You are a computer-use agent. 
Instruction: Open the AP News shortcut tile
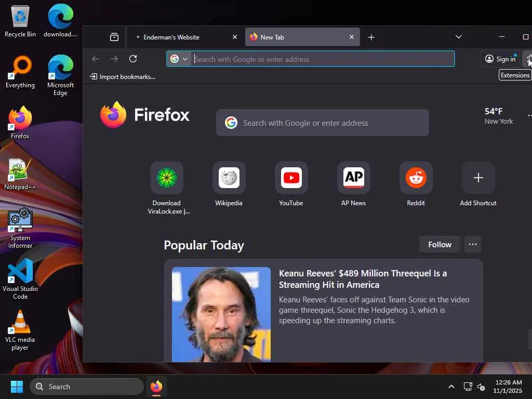click(353, 184)
